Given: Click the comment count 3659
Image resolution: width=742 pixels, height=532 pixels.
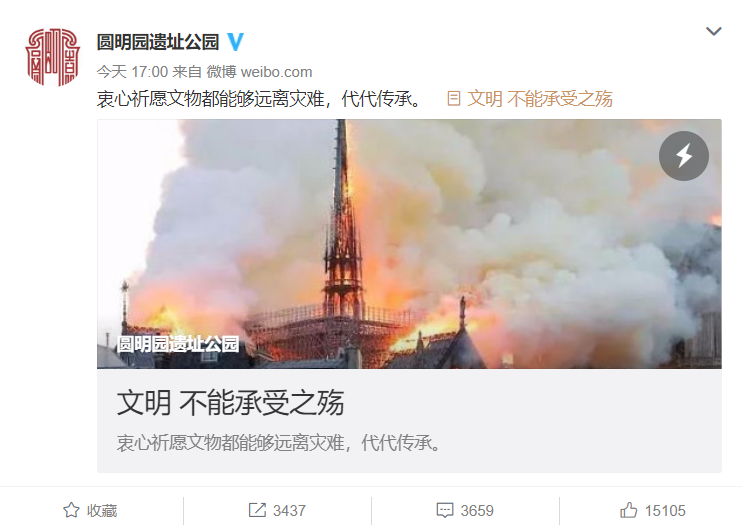Looking at the screenshot, I should coord(477,511).
